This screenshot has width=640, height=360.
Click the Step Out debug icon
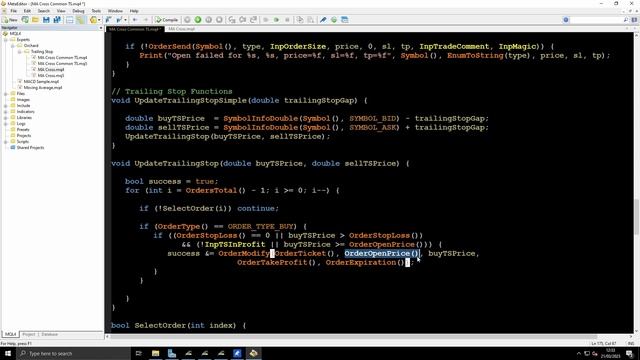[253, 20]
